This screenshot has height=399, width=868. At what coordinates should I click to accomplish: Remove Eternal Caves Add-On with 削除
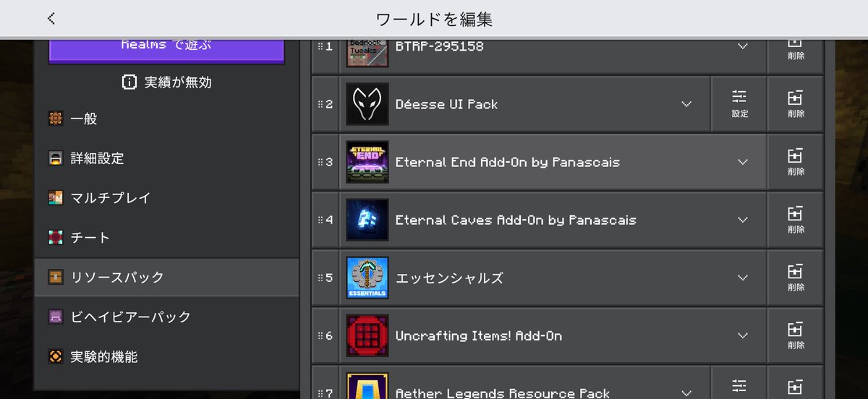tap(796, 220)
